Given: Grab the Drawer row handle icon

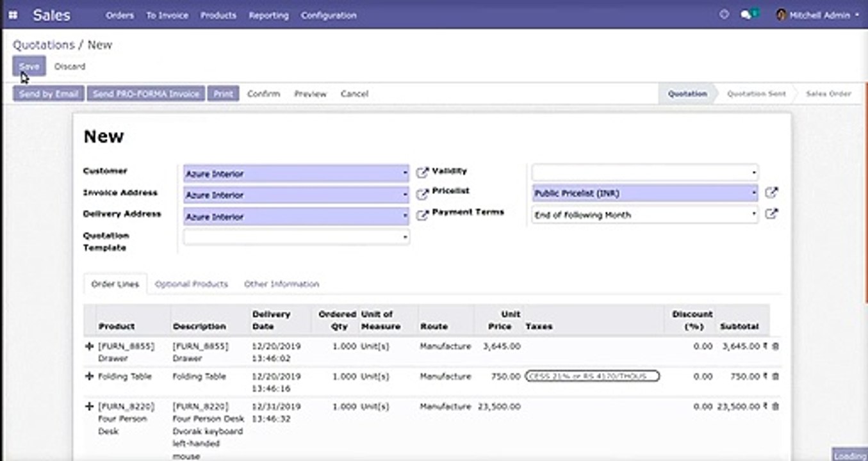Looking at the screenshot, I should pos(89,346).
